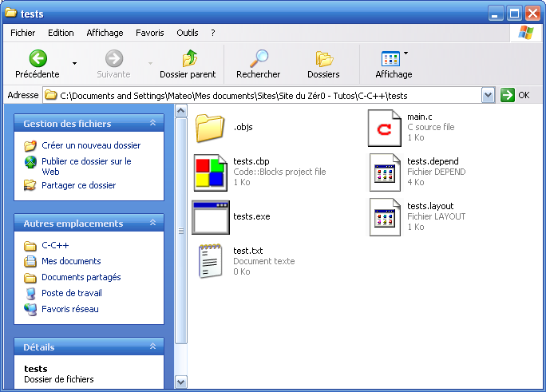Viewport: 546px width, 392px height.
Task: Open the address bar history dropdown
Action: 489,95
